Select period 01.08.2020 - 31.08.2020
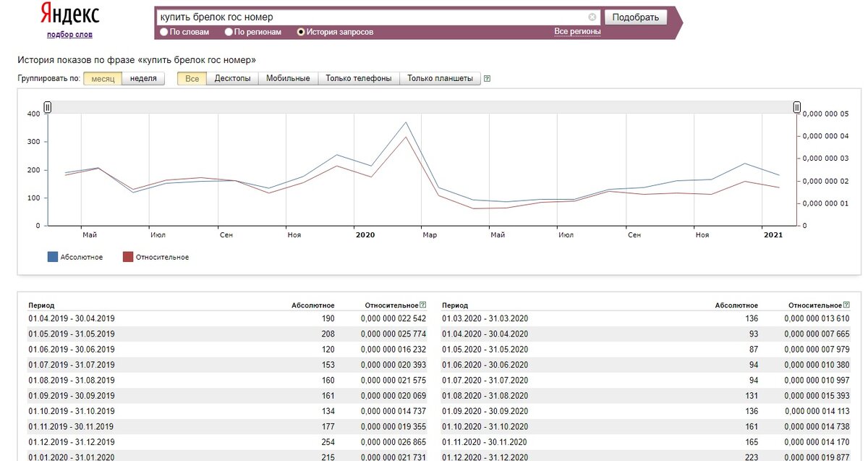The height and width of the screenshot is (461, 868). (485, 396)
